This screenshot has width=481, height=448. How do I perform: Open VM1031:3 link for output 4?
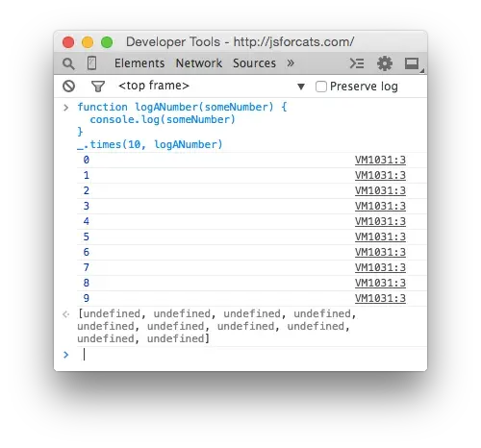click(x=380, y=221)
